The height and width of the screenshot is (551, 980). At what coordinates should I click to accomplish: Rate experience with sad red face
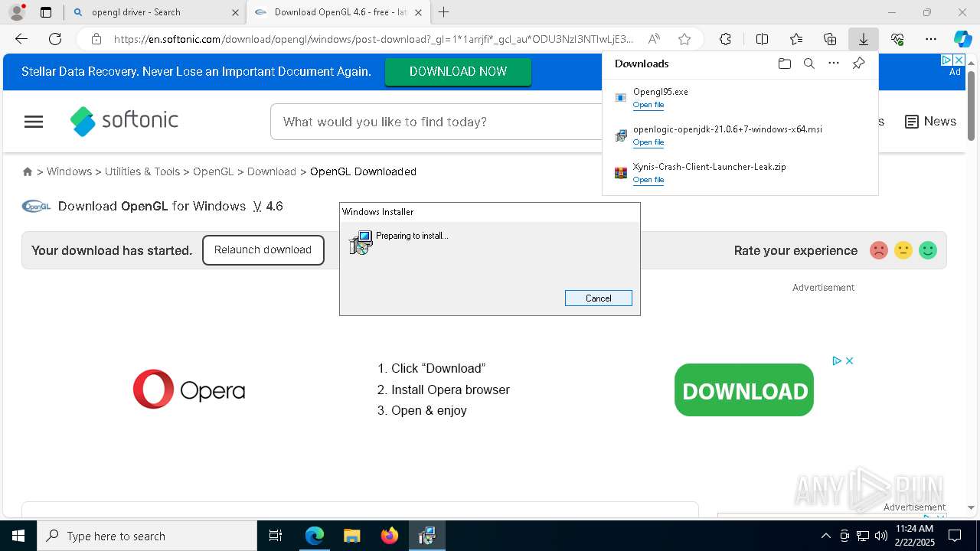[x=879, y=250]
